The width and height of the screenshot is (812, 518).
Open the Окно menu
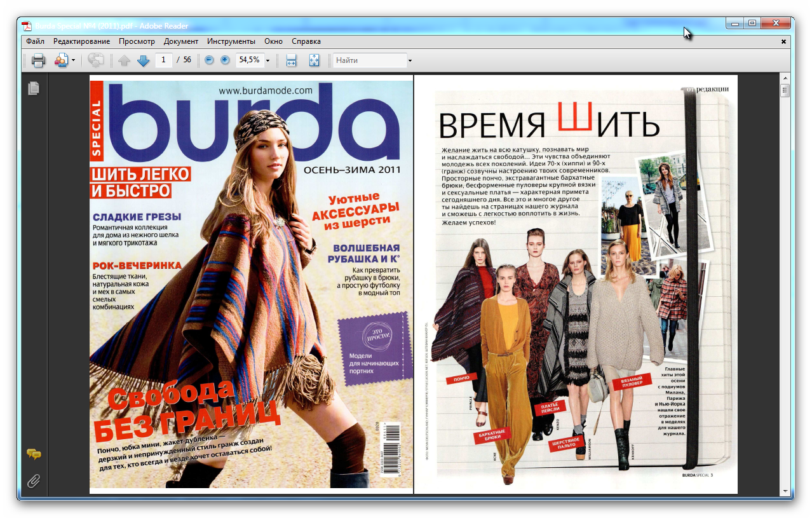(x=273, y=41)
